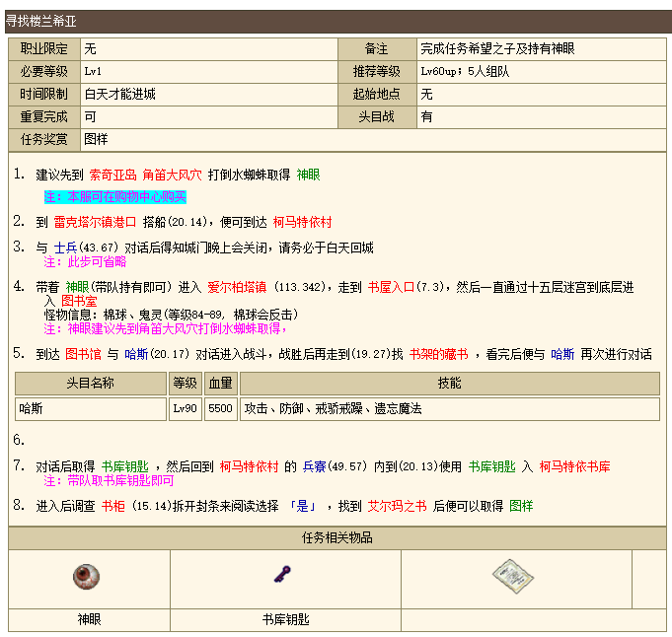Click the 白天才能进城 value cell
The height and width of the screenshot is (637, 672).
pyautogui.click(x=209, y=94)
